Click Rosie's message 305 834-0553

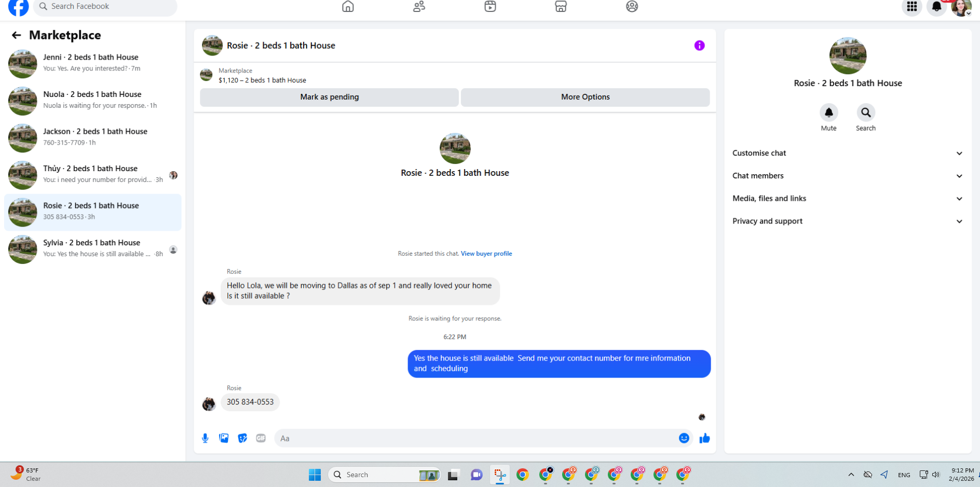(x=250, y=402)
